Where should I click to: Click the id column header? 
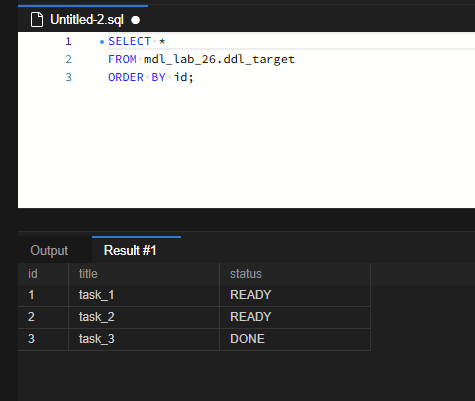(x=43, y=274)
